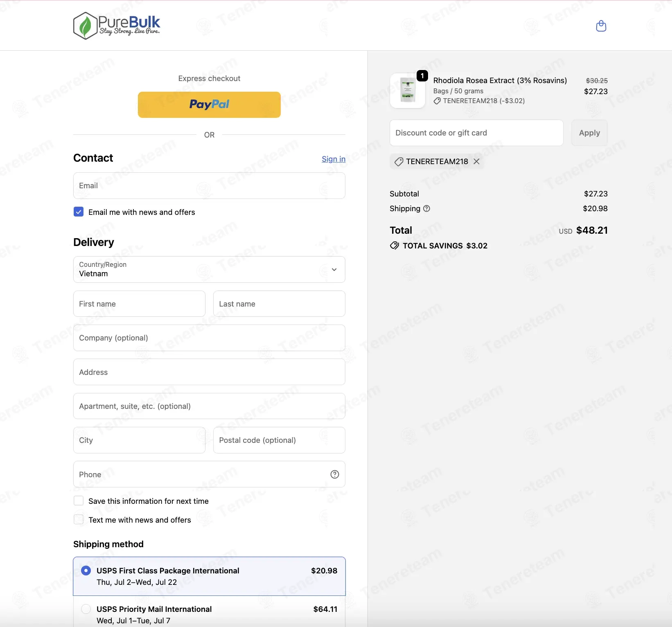The height and width of the screenshot is (627, 672).
Task: Focus the Company (optional) field
Action: point(209,338)
